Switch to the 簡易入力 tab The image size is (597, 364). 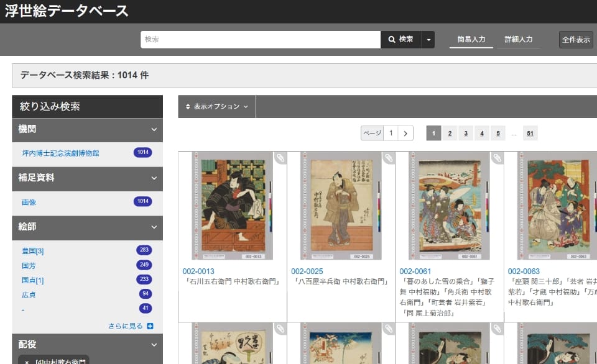(x=471, y=40)
